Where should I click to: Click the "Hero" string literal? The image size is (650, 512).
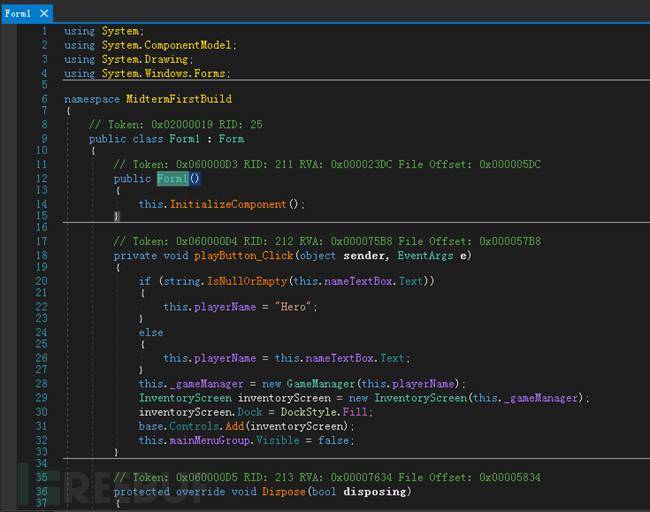click(x=293, y=307)
